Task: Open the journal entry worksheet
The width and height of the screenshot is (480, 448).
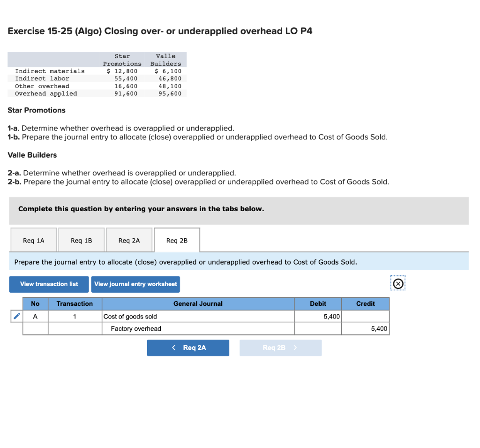Action: 135,284
